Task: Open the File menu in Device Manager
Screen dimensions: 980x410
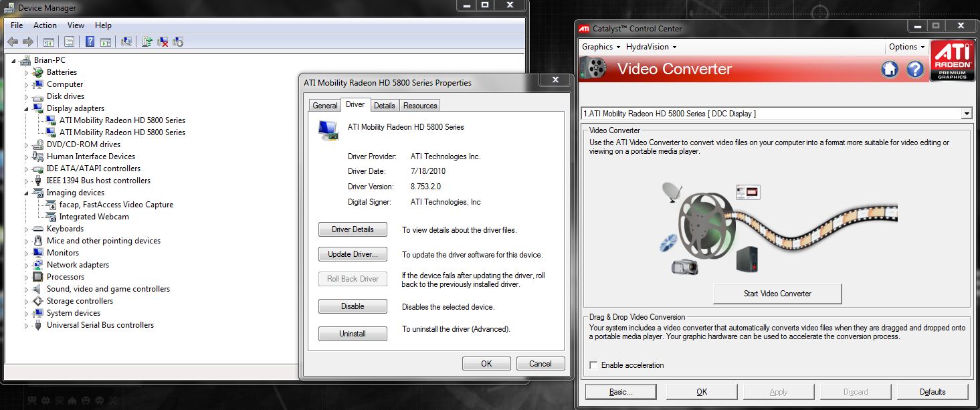Action: pos(17,25)
